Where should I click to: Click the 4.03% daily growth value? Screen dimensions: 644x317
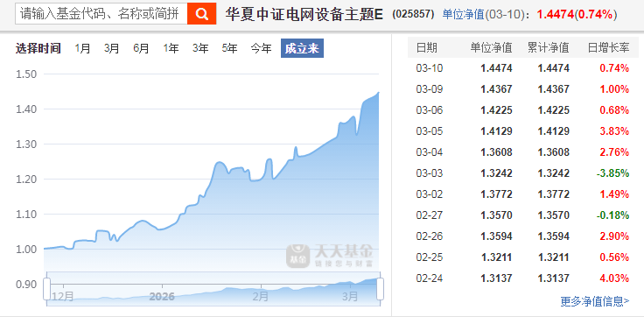click(x=614, y=278)
